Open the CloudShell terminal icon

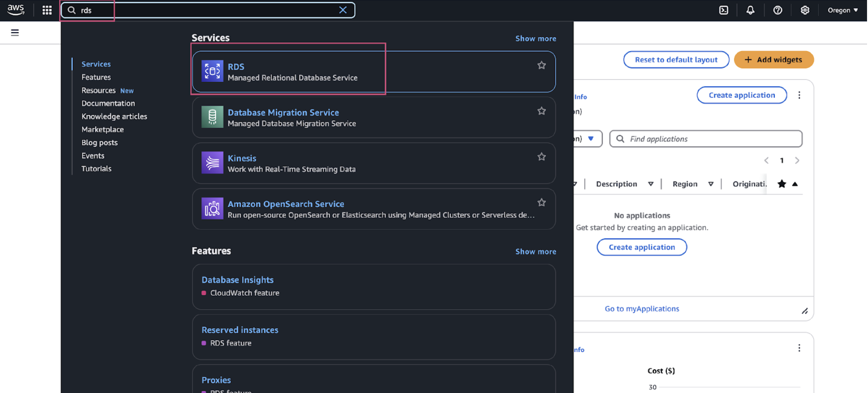pos(724,10)
